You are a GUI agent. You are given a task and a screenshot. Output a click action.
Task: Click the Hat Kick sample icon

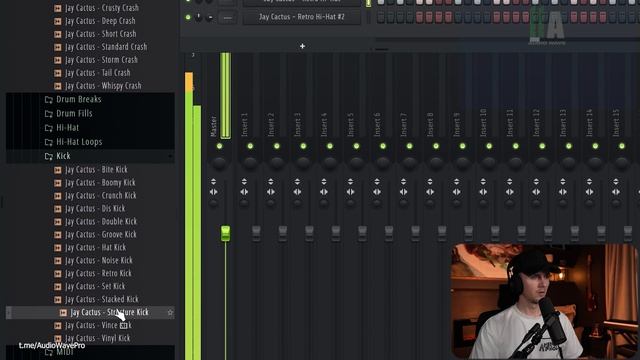click(x=58, y=248)
